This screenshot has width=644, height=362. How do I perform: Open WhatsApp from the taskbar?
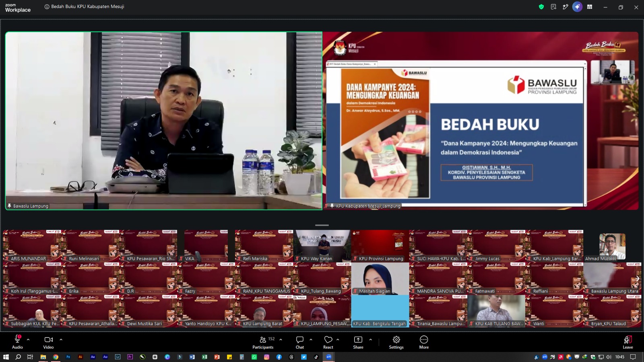[x=254, y=357]
